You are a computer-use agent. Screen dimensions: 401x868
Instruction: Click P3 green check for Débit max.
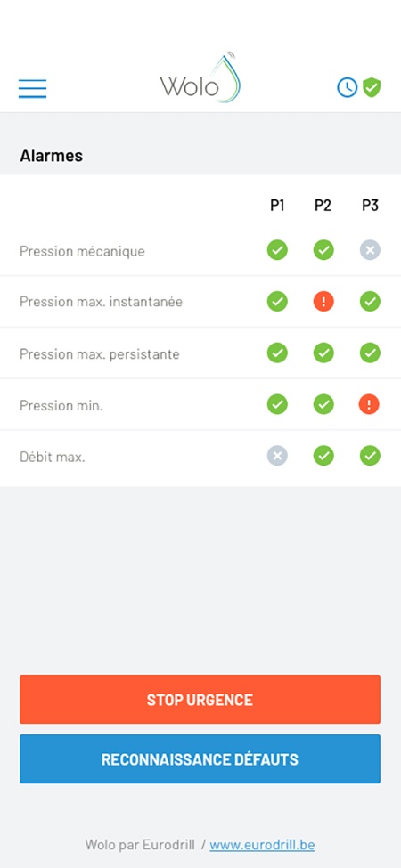[370, 456]
